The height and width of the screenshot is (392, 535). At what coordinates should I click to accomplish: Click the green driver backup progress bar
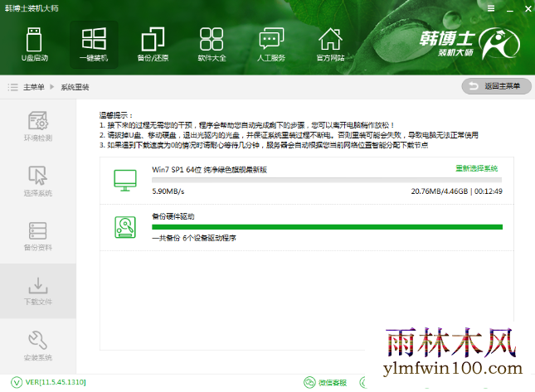pos(327,227)
